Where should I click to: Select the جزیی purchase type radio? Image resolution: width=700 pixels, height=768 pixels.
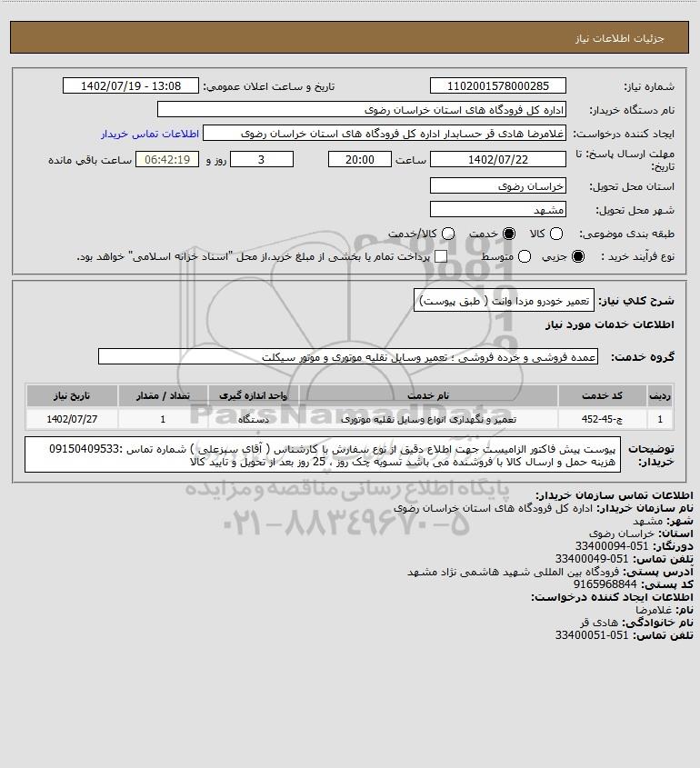[578, 256]
